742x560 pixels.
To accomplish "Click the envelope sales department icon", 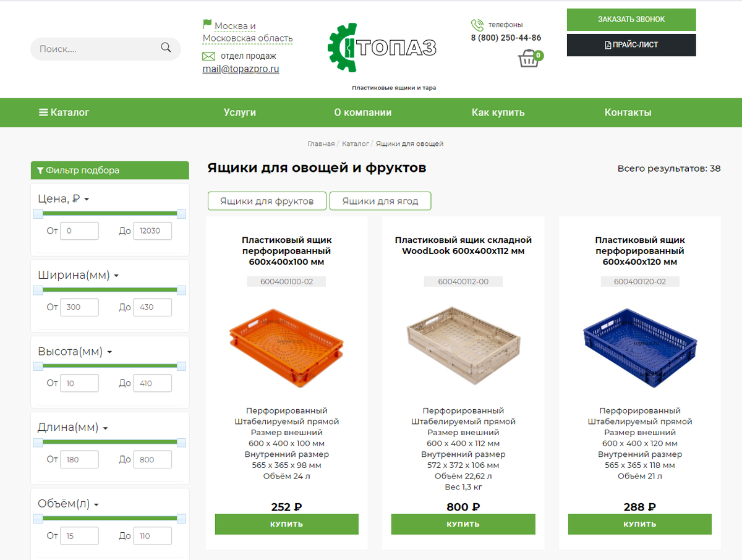I will point(208,56).
